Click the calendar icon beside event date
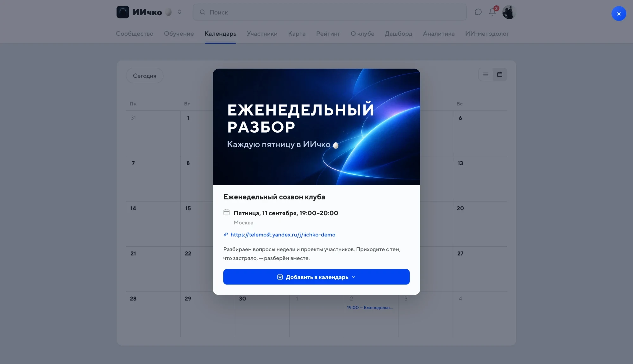 click(x=227, y=212)
